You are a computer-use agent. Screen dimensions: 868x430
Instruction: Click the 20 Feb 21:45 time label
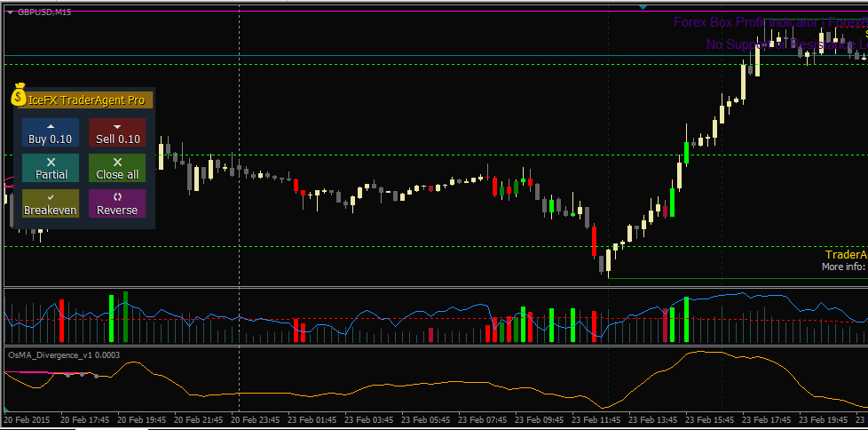(x=199, y=419)
